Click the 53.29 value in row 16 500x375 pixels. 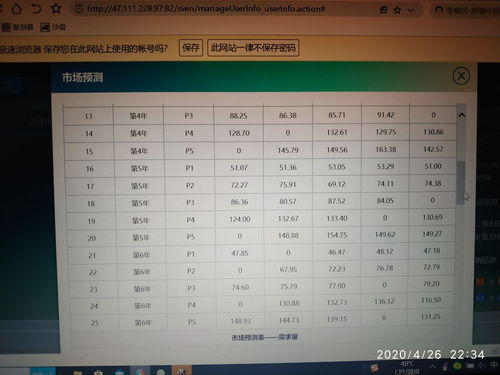[385, 166]
